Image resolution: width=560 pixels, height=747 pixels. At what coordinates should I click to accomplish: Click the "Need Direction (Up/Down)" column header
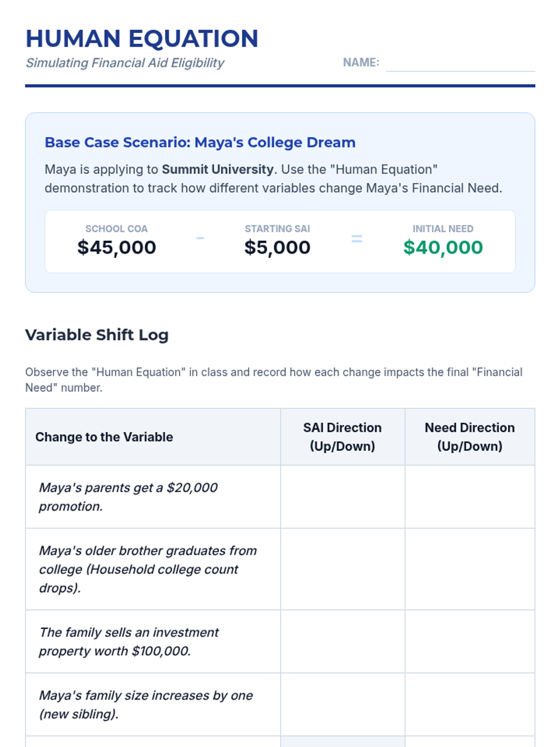(469, 437)
